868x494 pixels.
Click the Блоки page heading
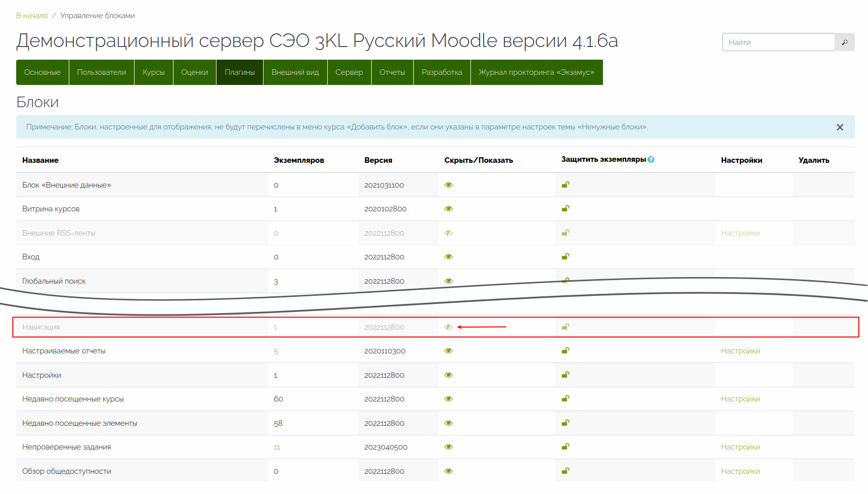[37, 102]
